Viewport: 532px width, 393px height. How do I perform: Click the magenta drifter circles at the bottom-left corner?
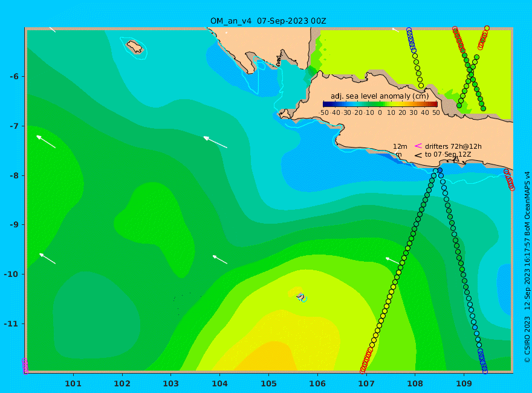25,366
